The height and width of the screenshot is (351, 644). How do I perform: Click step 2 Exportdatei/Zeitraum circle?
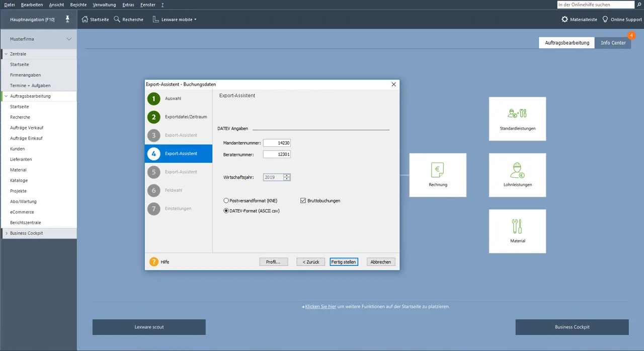pos(154,117)
